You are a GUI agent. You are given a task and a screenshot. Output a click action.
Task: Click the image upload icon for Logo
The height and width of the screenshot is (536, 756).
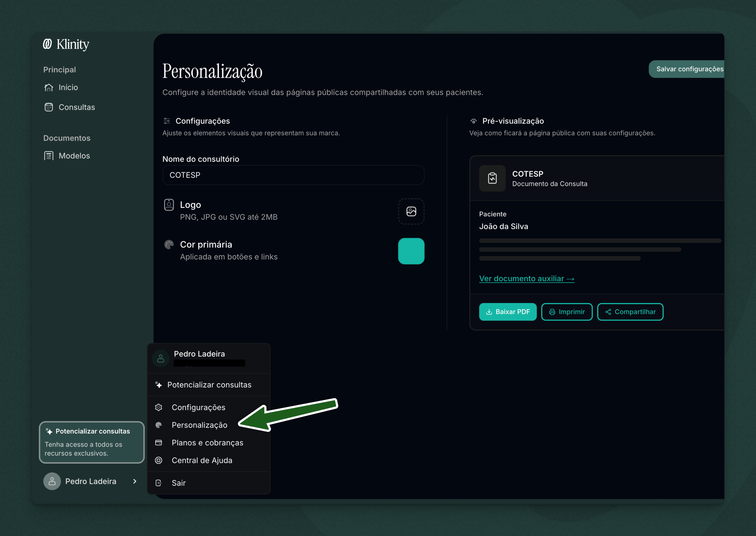click(x=411, y=211)
